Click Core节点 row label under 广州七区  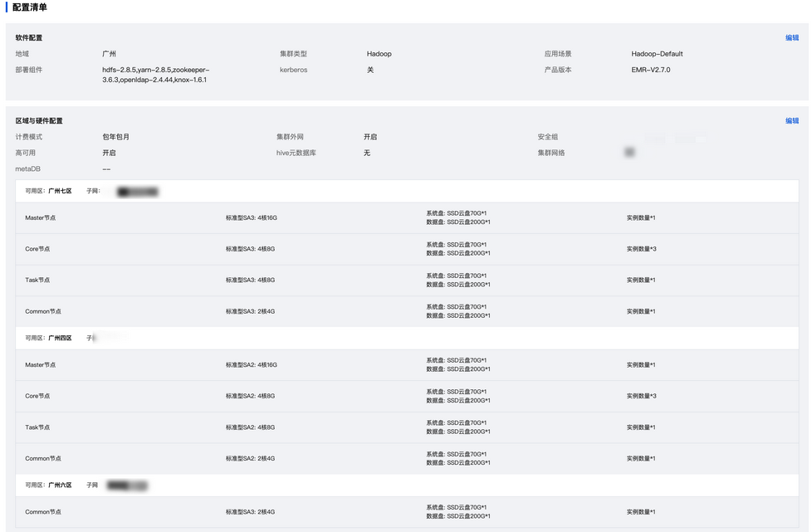pyautogui.click(x=38, y=249)
